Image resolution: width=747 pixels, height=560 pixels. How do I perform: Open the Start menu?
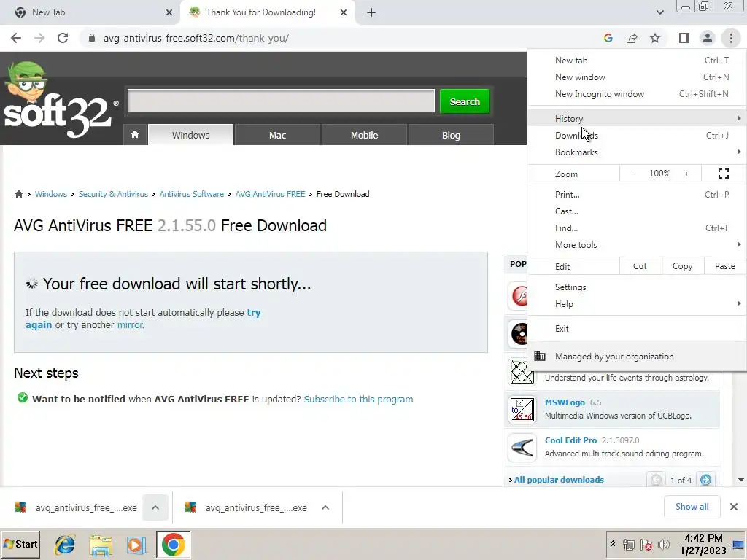tap(20, 544)
